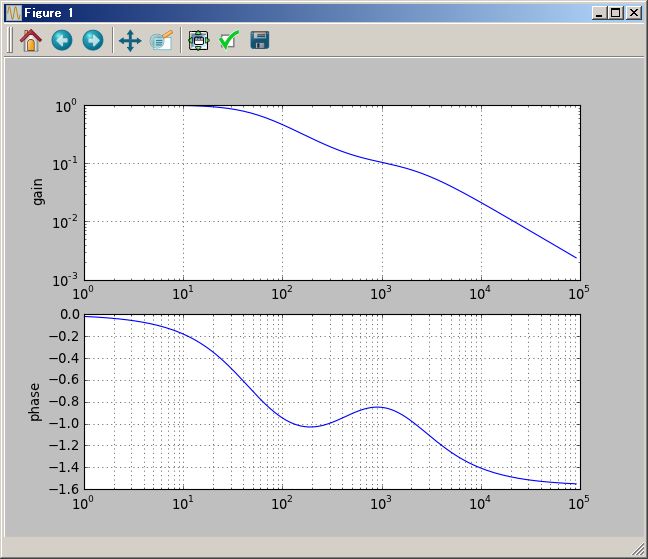This screenshot has width=648, height=559.
Task: Reset the view with the Home icon
Action: (x=31, y=40)
